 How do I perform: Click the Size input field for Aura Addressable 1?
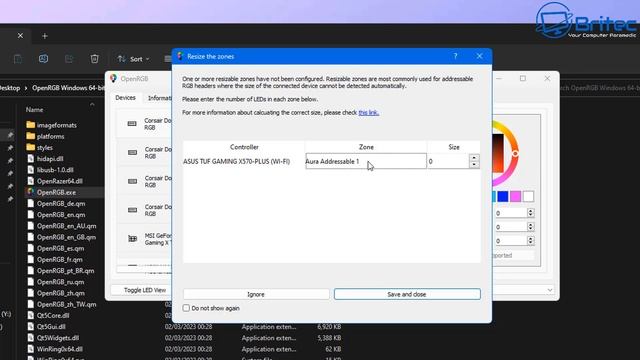(x=448, y=162)
